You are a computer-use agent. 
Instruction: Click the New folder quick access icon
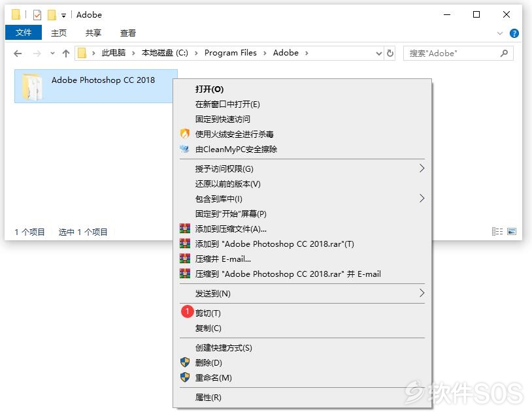52,14
